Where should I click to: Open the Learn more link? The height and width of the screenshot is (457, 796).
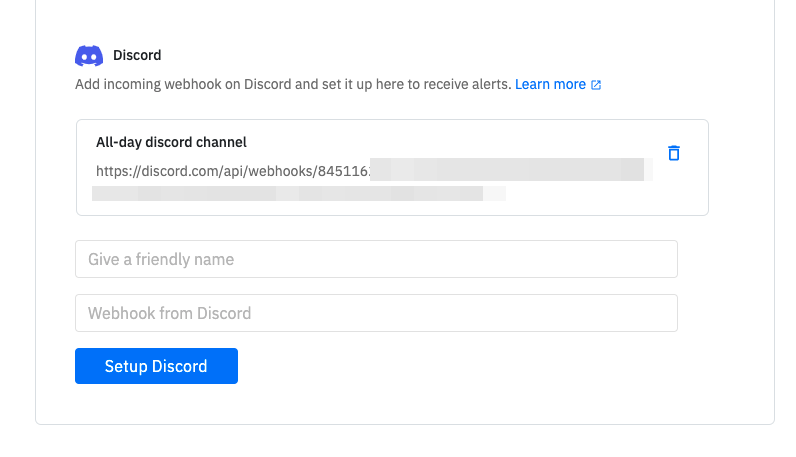tap(550, 85)
